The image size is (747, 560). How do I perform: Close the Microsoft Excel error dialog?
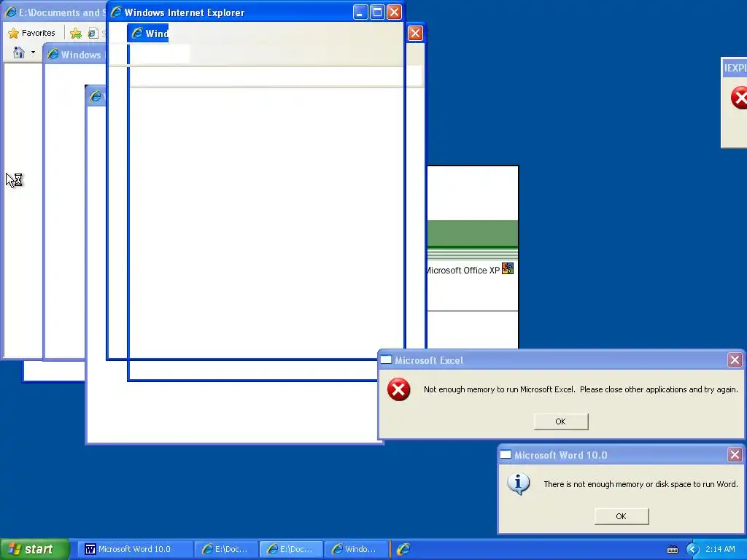tap(735, 360)
